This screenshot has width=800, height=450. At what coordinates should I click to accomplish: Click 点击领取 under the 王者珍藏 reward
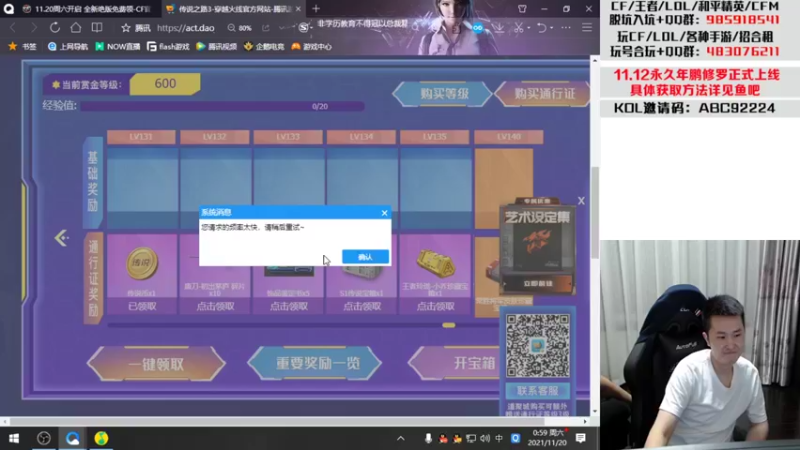coord(435,306)
